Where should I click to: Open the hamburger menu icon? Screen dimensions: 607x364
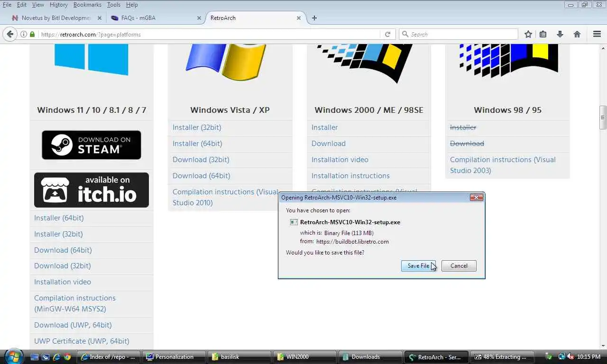tap(597, 34)
